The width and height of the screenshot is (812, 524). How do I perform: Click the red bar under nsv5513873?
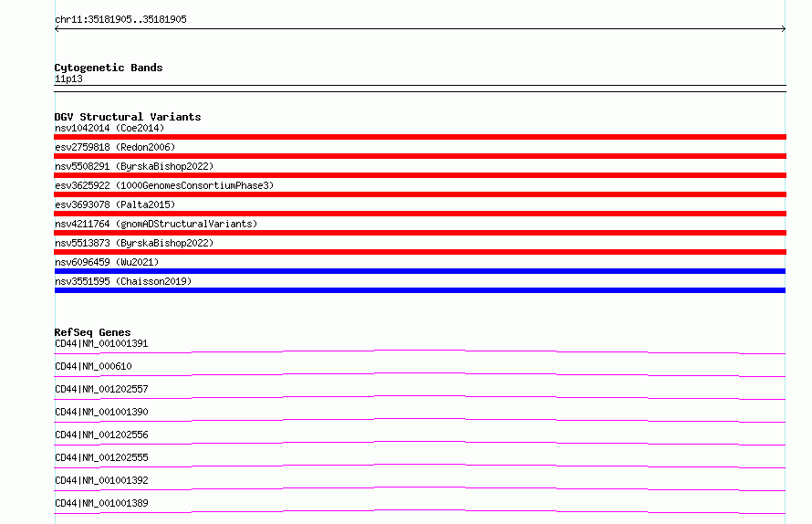pyautogui.click(x=420, y=252)
